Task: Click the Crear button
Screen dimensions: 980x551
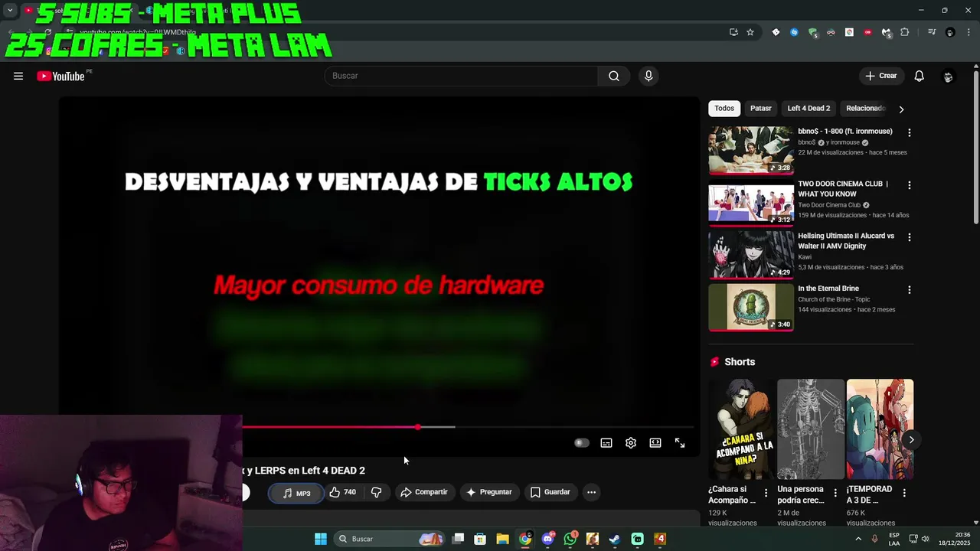Action: click(880, 76)
